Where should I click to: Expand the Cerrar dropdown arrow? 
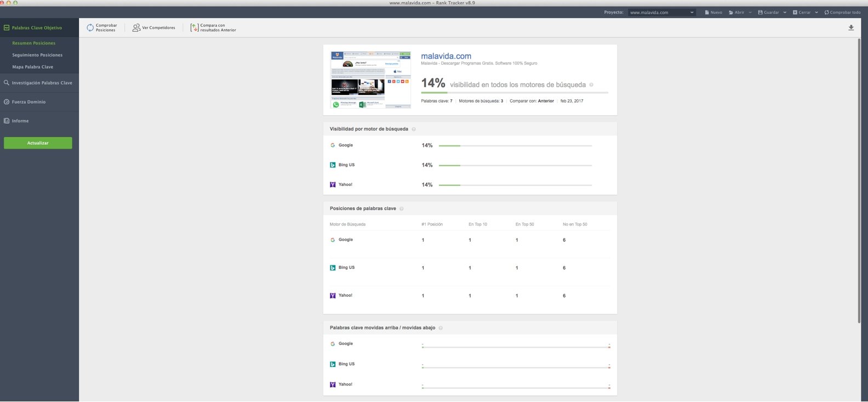click(816, 12)
